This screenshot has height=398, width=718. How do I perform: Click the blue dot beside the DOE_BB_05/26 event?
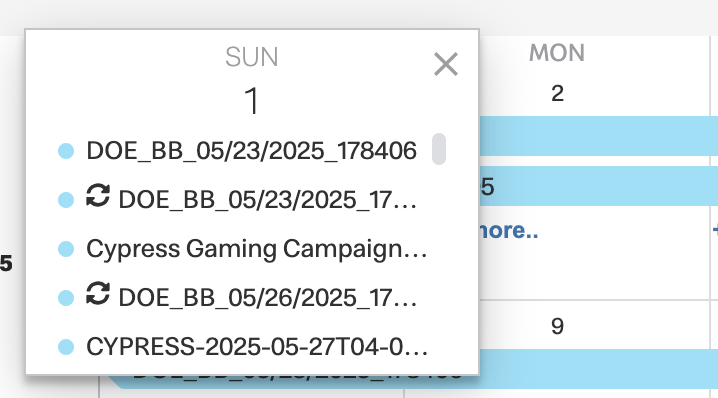click(x=66, y=298)
